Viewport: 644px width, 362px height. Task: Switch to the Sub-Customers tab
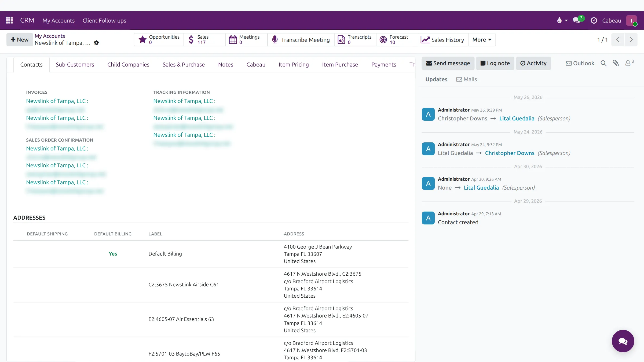tap(75, 65)
